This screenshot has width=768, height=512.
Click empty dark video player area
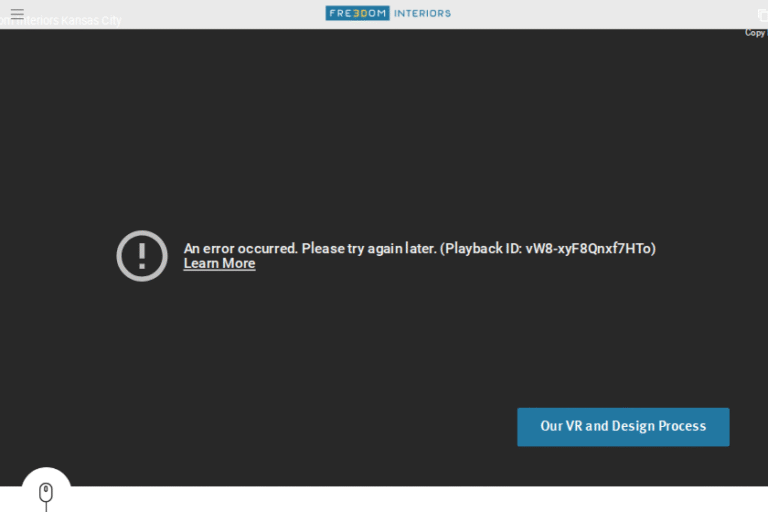click(400, 130)
